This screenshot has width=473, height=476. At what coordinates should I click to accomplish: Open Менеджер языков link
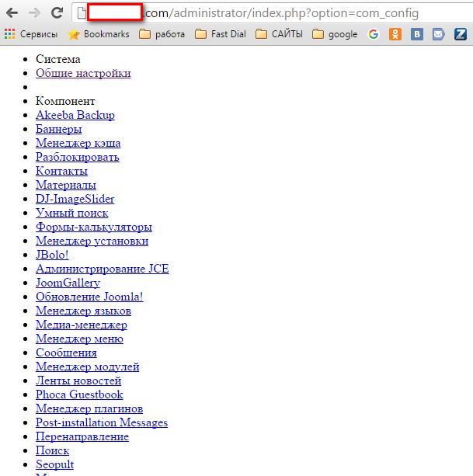tap(83, 311)
